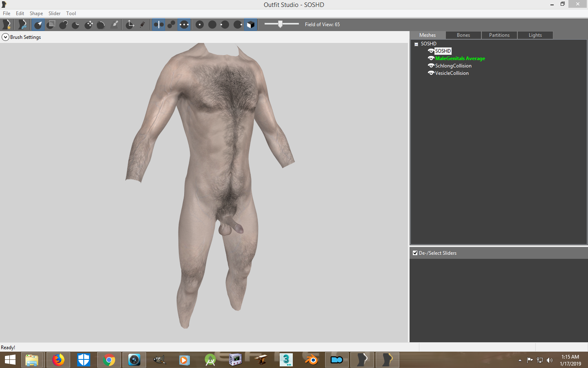588x368 pixels.
Task: Show hidden system tray icons arrow
Action: click(520, 360)
